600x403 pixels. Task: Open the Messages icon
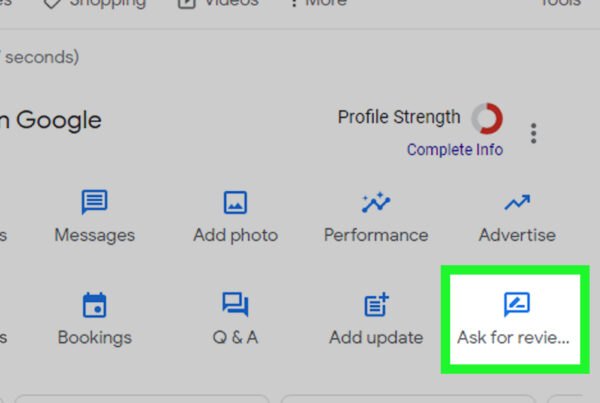click(94, 202)
